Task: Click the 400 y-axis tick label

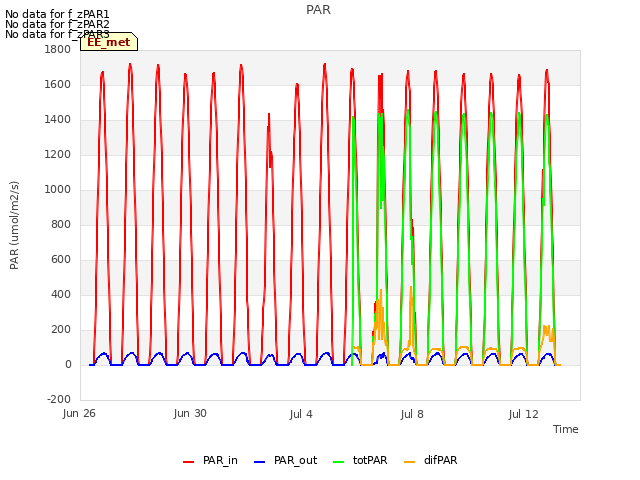Action: click(61, 295)
